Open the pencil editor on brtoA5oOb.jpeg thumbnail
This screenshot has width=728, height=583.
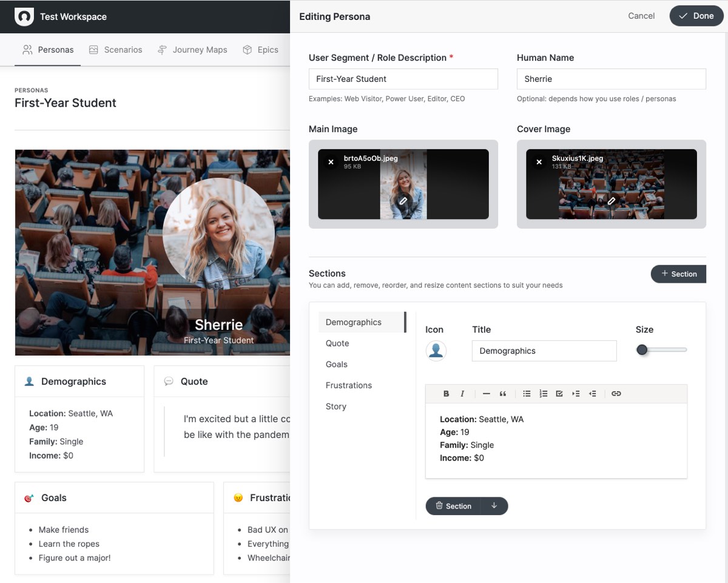(x=403, y=200)
